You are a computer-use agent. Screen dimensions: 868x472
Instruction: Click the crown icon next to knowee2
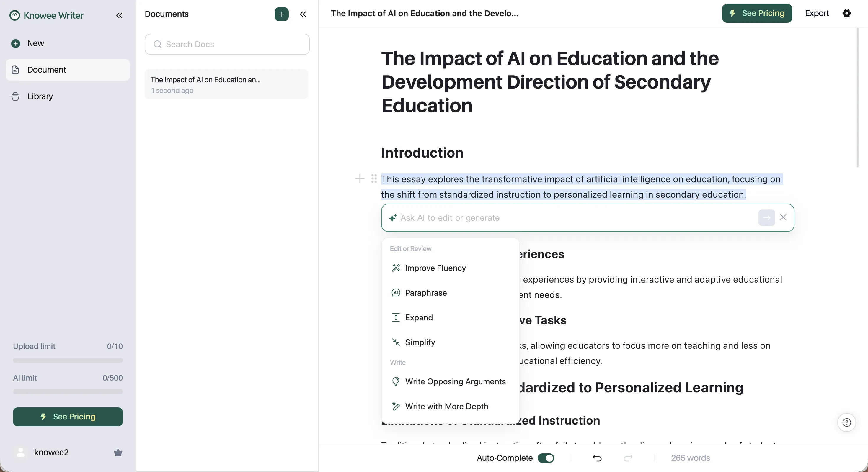click(118, 453)
